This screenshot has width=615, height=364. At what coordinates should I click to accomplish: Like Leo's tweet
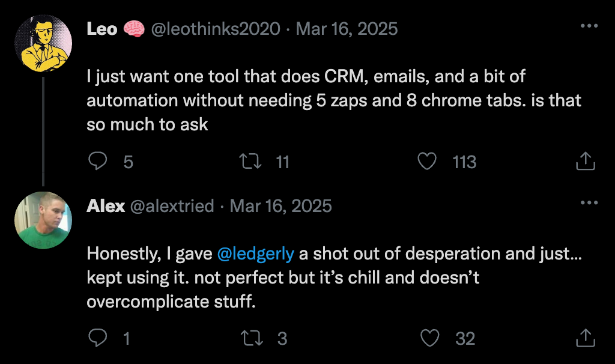426,161
